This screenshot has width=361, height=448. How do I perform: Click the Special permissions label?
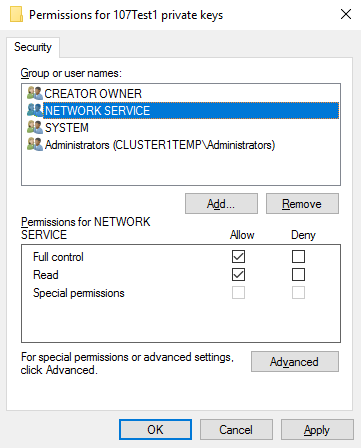point(79,293)
